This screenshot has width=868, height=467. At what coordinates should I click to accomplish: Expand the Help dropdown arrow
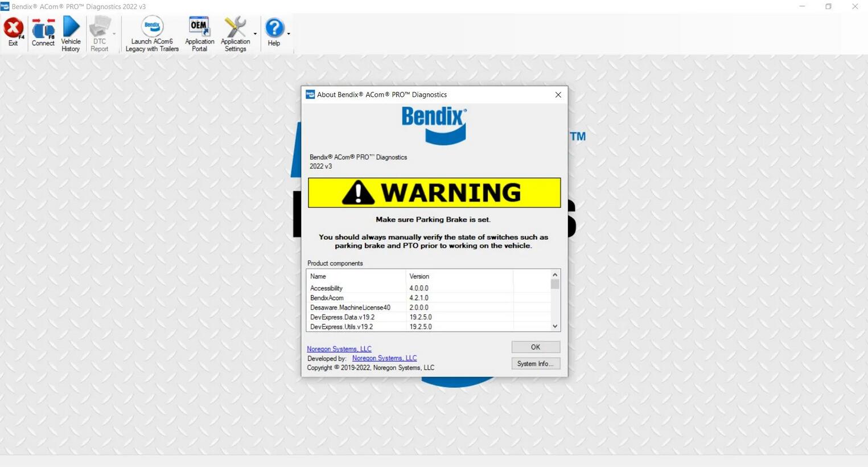pyautogui.click(x=289, y=34)
